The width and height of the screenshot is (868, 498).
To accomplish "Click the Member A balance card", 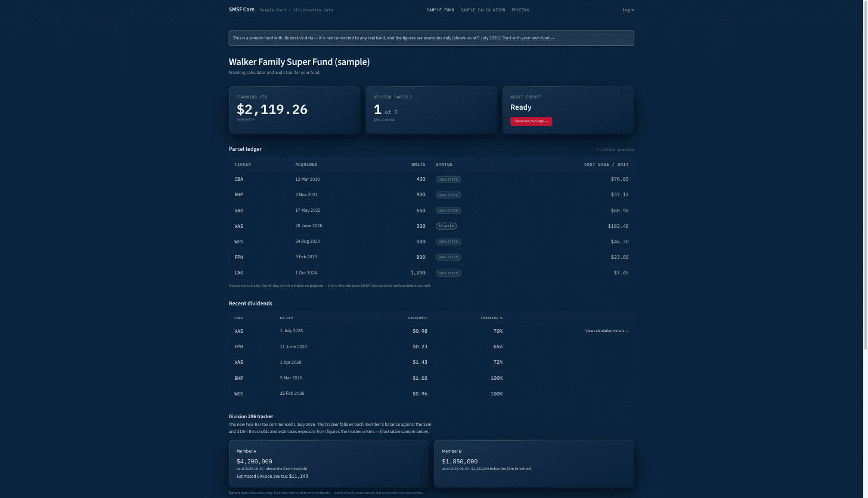I will point(328,464).
